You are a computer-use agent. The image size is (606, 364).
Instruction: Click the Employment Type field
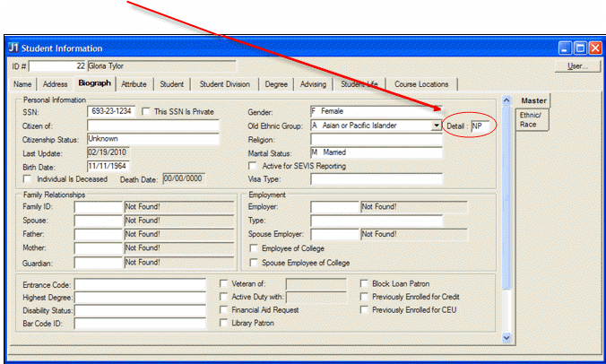[376, 221]
